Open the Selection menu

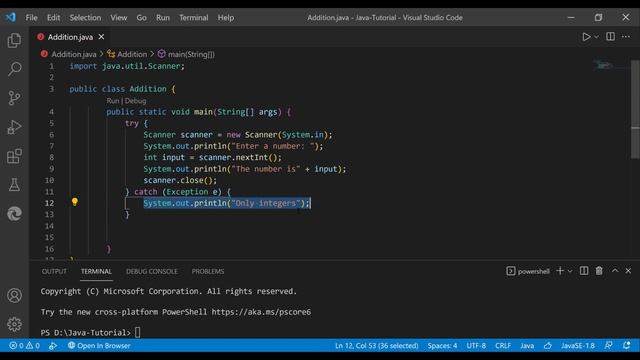(85, 18)
